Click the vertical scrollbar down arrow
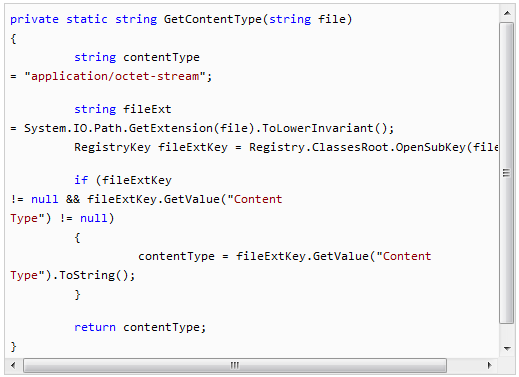 [x=507, y=349]
